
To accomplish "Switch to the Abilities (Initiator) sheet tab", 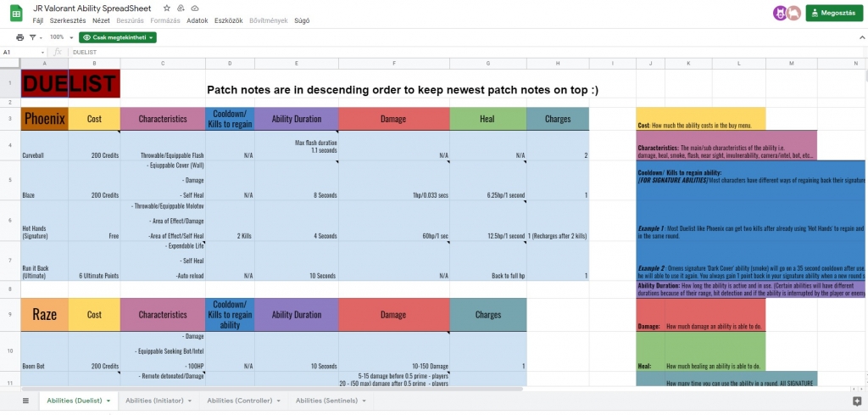I will 155,401.
